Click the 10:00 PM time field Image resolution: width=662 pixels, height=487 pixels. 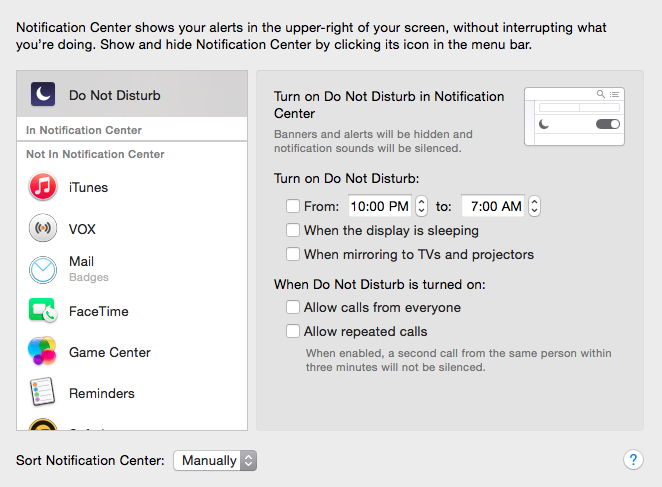380,206
